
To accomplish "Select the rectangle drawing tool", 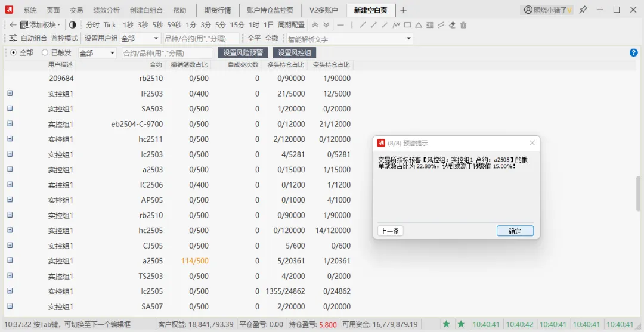I will coord(407,25).
